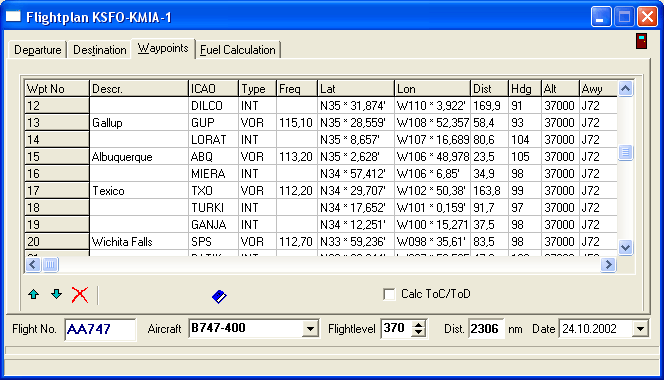
Task: Switch to the Destination tab
Action: 100,50
